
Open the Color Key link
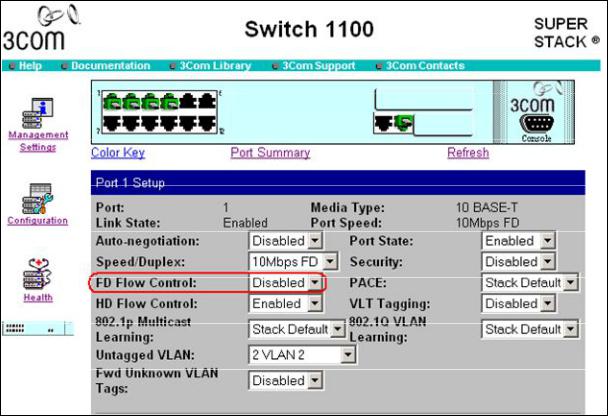coord(118,152)
